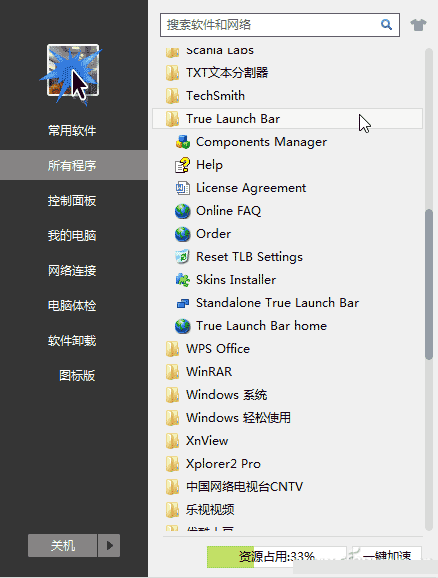Viewport: 438px width, 578px height.
Task: Click Standalone True Launch Bar icon
Action: click(x=182, y=303)
